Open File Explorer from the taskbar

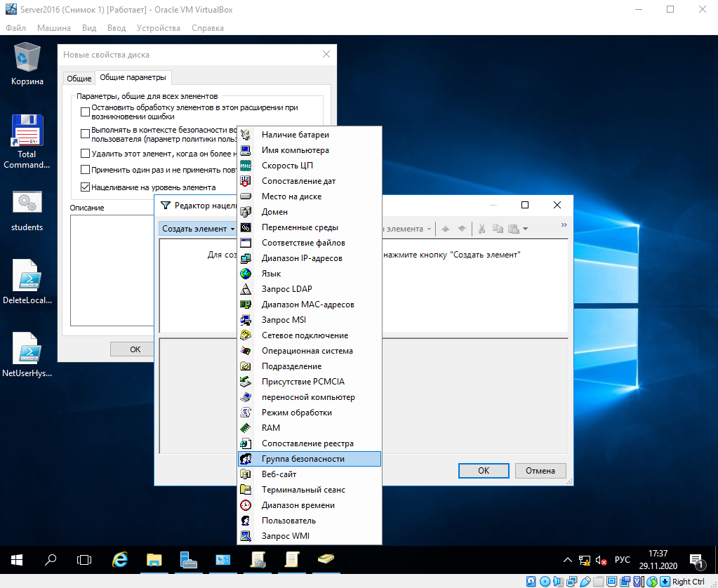click(154, 560)
